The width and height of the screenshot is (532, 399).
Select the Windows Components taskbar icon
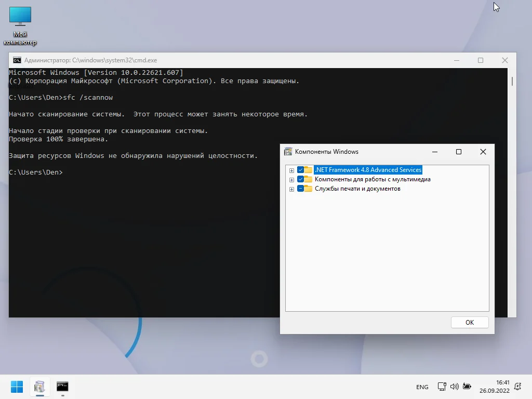39,387
